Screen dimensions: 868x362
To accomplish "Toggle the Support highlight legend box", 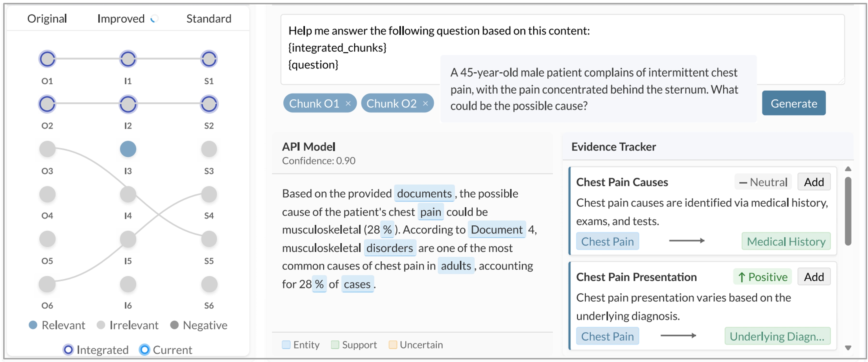I will point(335,344).
